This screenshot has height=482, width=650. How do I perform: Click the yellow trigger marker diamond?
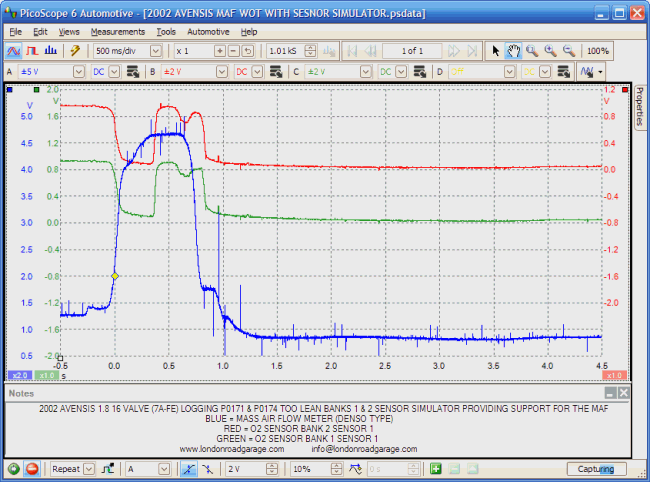click(115, 276)
